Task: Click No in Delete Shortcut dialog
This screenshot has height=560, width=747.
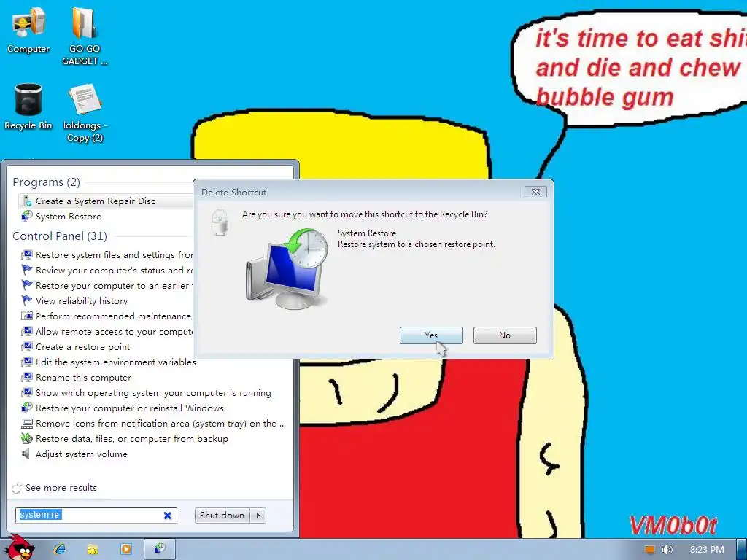Action: click(x=505, y=335)
